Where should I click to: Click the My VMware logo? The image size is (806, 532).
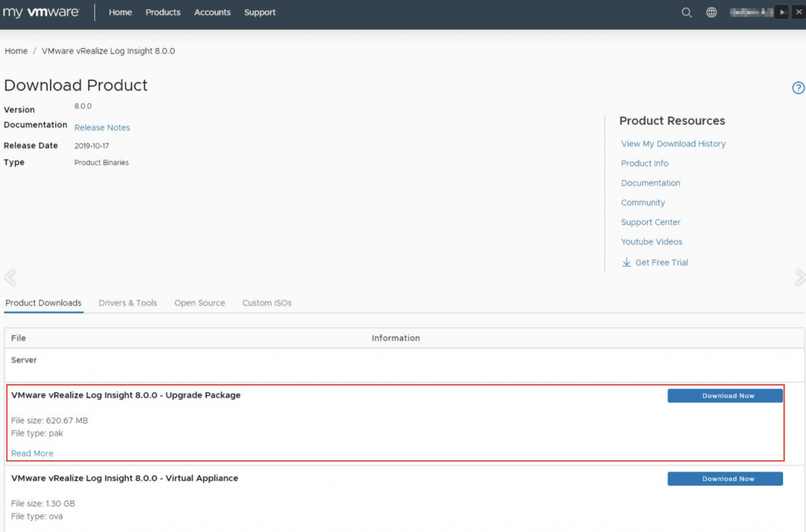(x=41, y=13)
